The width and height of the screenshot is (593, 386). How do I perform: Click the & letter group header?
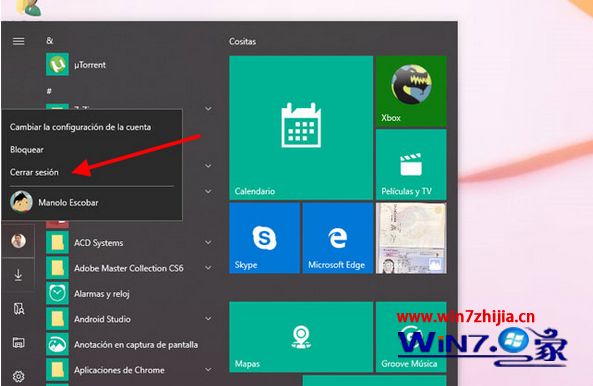50,40
